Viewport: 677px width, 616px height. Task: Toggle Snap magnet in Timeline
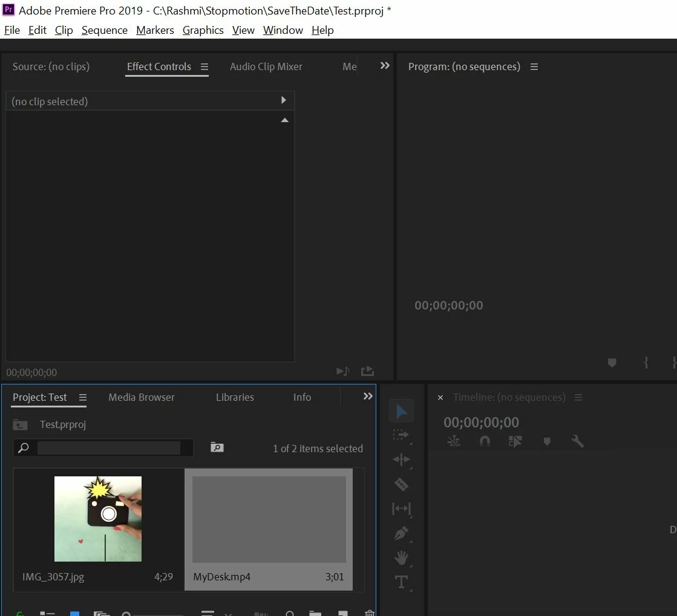(485, 441)
